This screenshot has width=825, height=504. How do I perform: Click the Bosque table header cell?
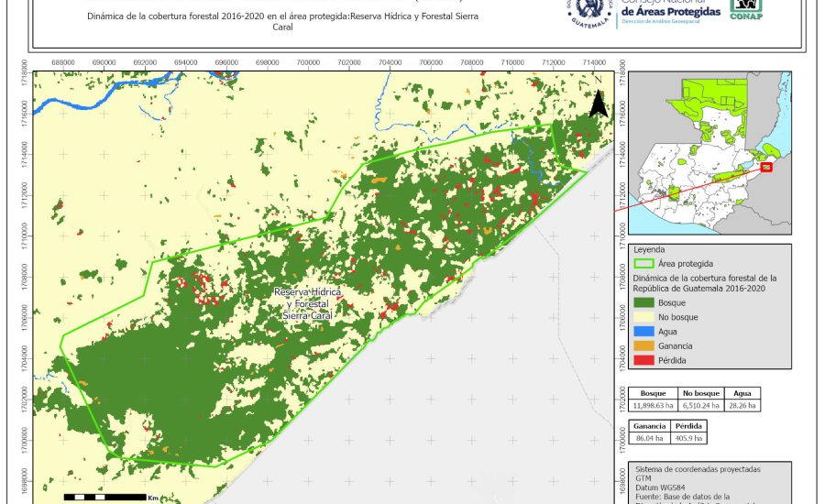click(x=653, y=392)
